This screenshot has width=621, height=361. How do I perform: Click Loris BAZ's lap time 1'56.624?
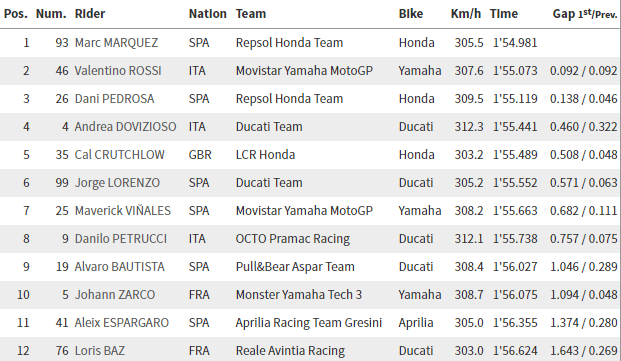[515, 351]
